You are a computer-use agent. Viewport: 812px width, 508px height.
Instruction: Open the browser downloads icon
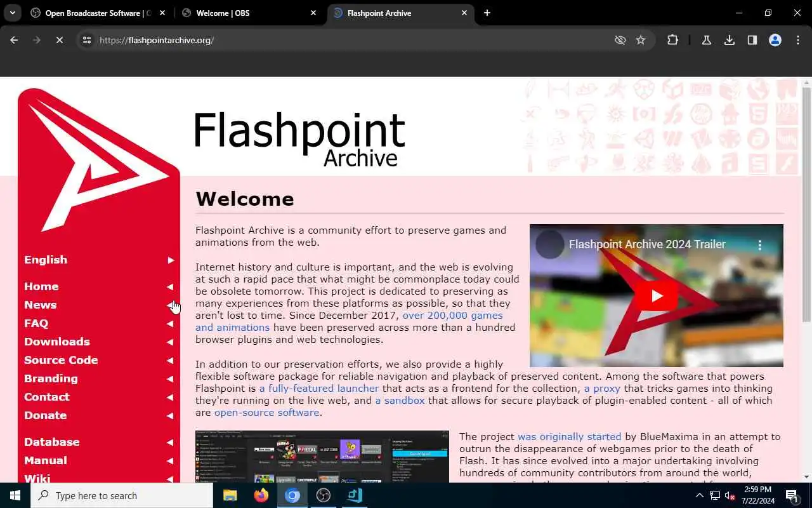coord(730,40)
